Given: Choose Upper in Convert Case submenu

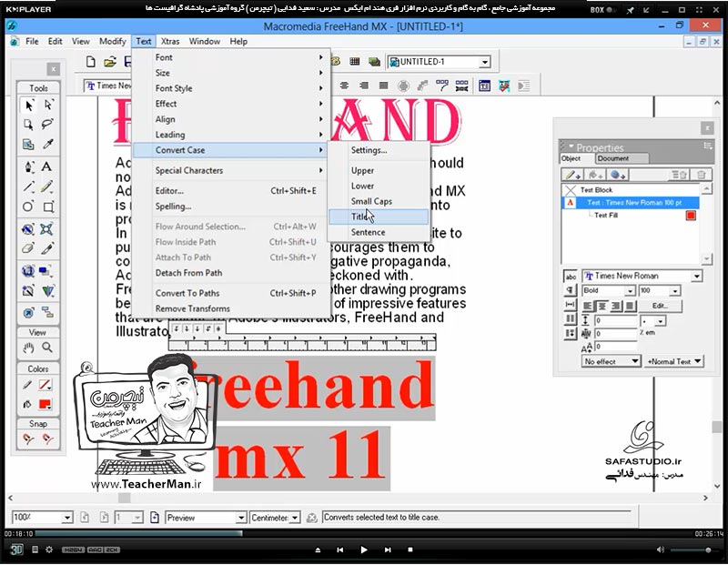Looking at the screenshot, I should [379, 170].
